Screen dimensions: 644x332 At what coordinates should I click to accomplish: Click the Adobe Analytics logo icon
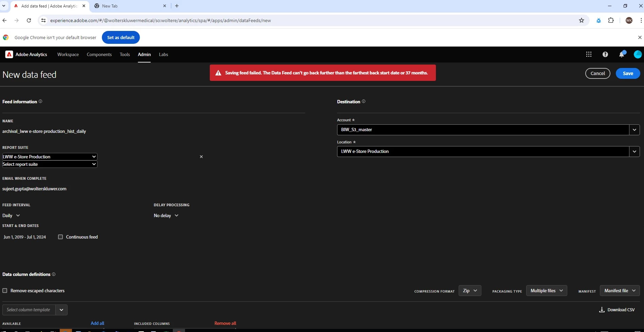point(9,54)
